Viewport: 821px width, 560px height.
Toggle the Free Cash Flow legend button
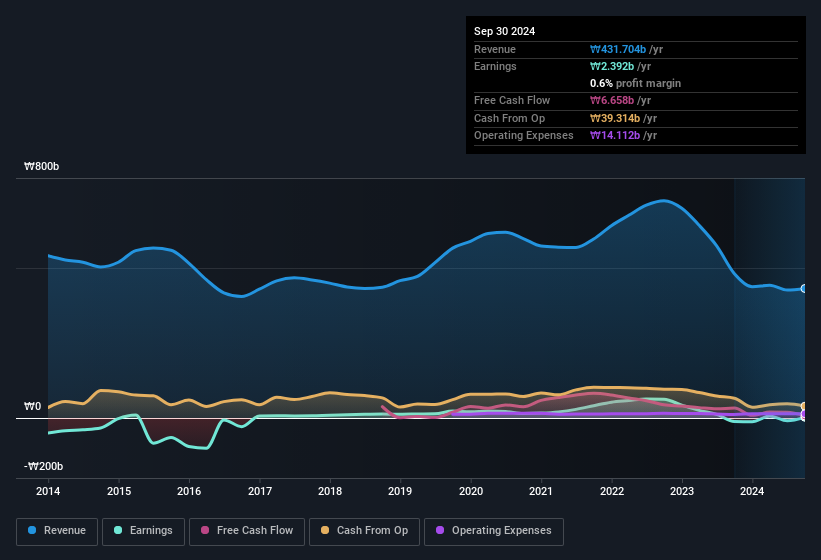pyautogui.click(x=247, y=531)
